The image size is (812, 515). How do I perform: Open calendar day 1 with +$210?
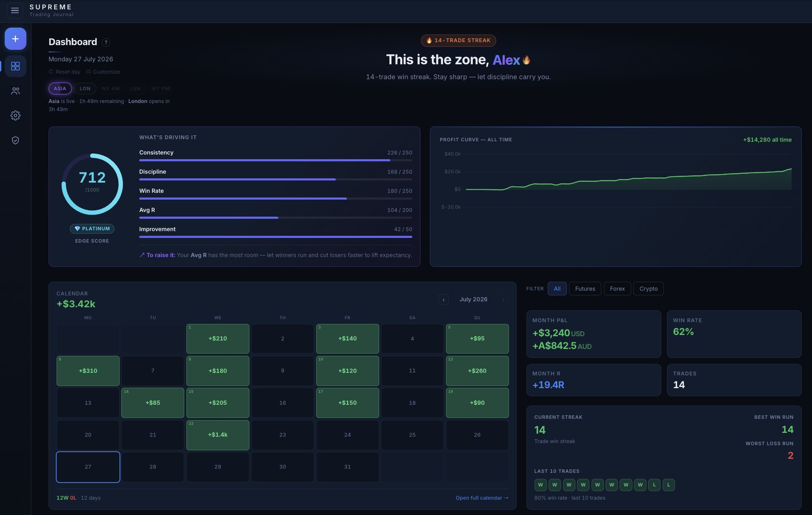pyautogui.click(x=218, y=339)
